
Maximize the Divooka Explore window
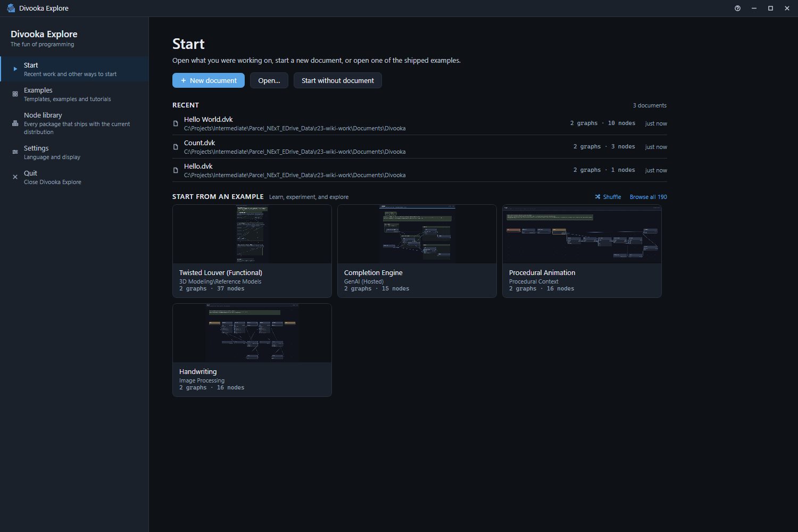[770, 9]
